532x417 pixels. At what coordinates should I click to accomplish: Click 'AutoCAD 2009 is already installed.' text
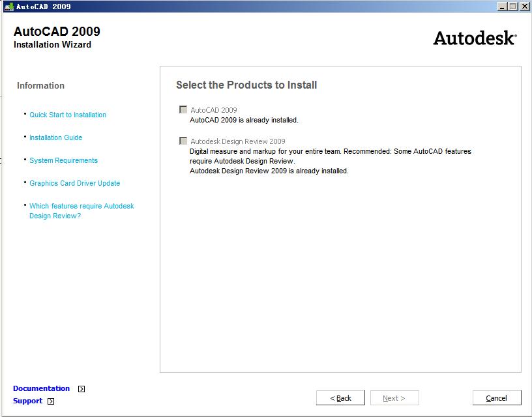pyautogui.click(x=244, y=120)
